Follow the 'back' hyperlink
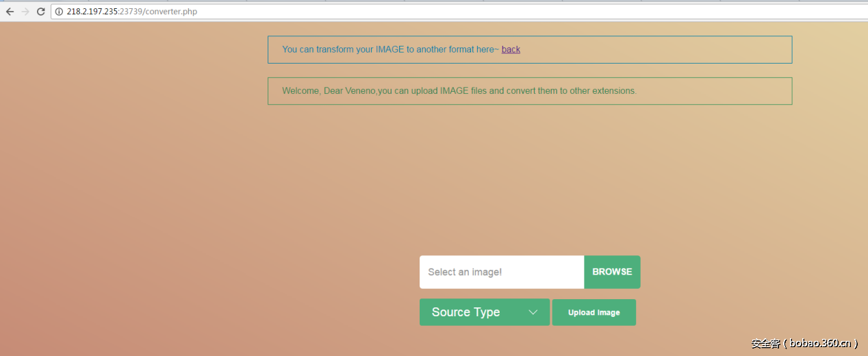868x356 pixels. pos(511,49)
